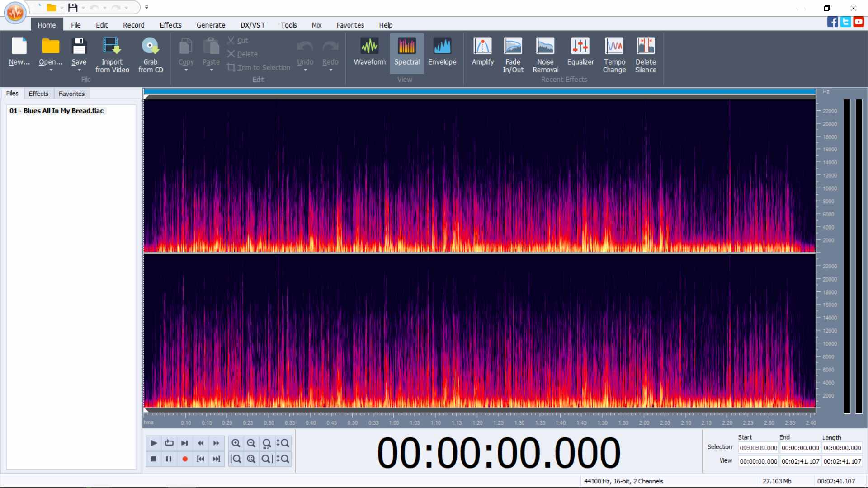Open the Tools ribbon tab
This screenshot has width=868, height=488.
click(288, 25)
